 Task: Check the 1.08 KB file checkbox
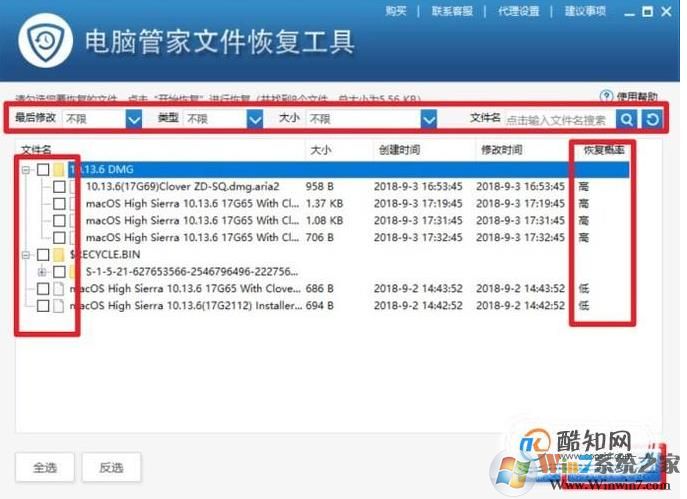59,221
